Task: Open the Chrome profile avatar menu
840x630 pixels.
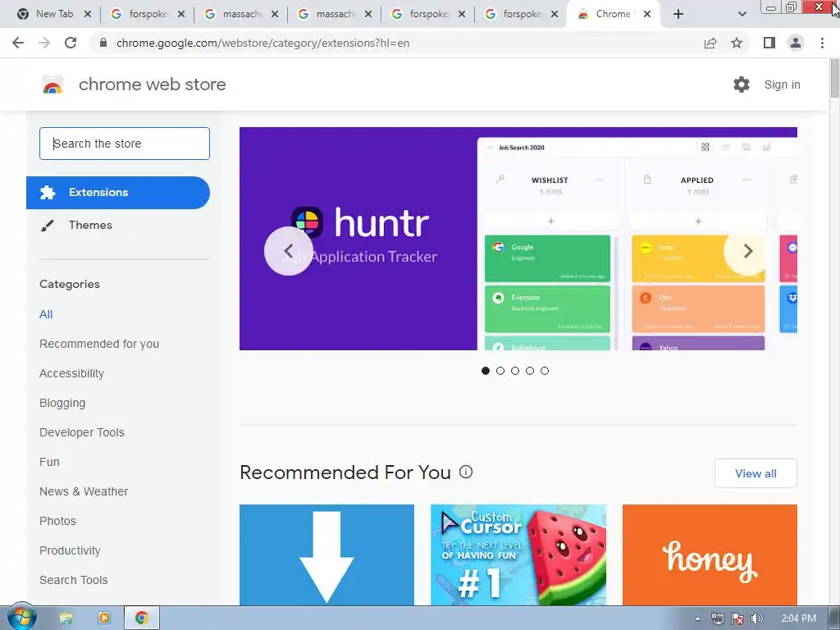Action: (x=796, y=43)
